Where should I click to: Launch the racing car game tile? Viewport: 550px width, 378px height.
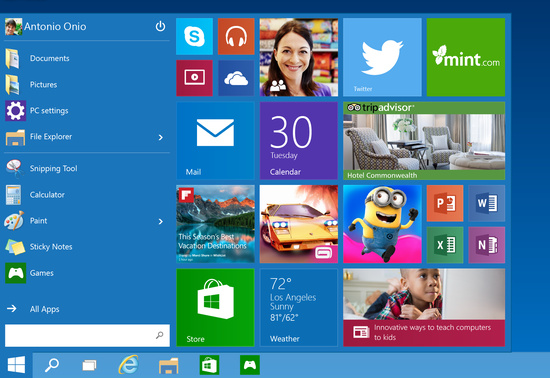(299, 224)
